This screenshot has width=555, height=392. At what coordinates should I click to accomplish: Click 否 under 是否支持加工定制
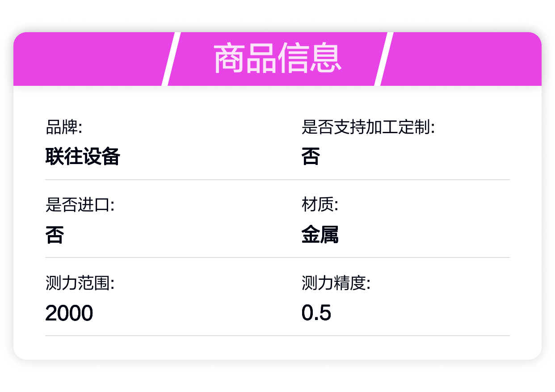click(311, 156)
